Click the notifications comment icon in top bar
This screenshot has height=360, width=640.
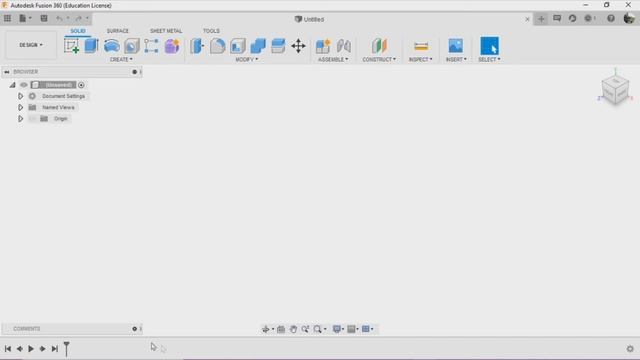(557, 18)
